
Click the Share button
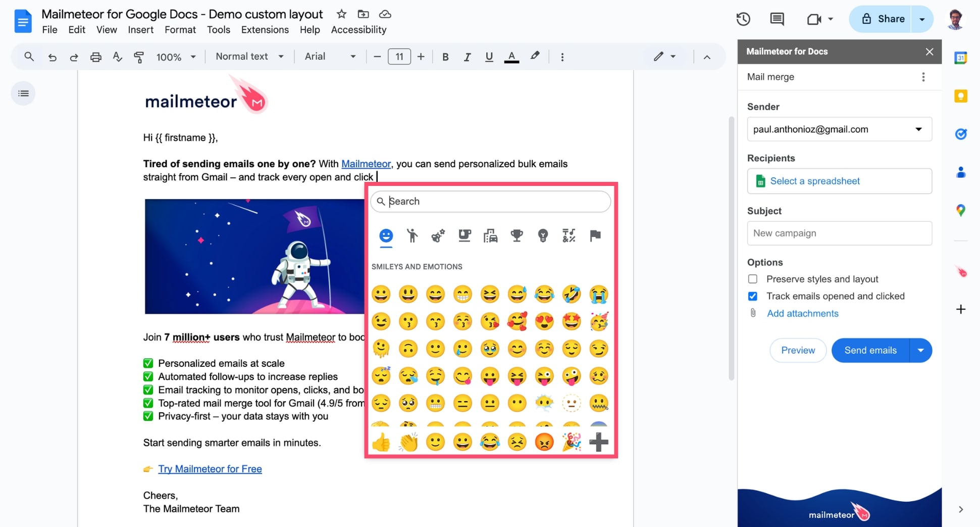click(x=881, y=19)
